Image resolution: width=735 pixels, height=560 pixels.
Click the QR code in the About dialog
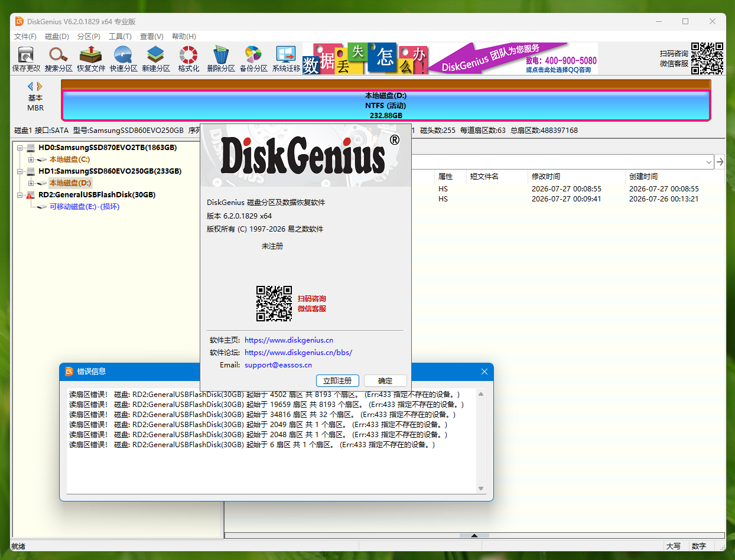274,304
